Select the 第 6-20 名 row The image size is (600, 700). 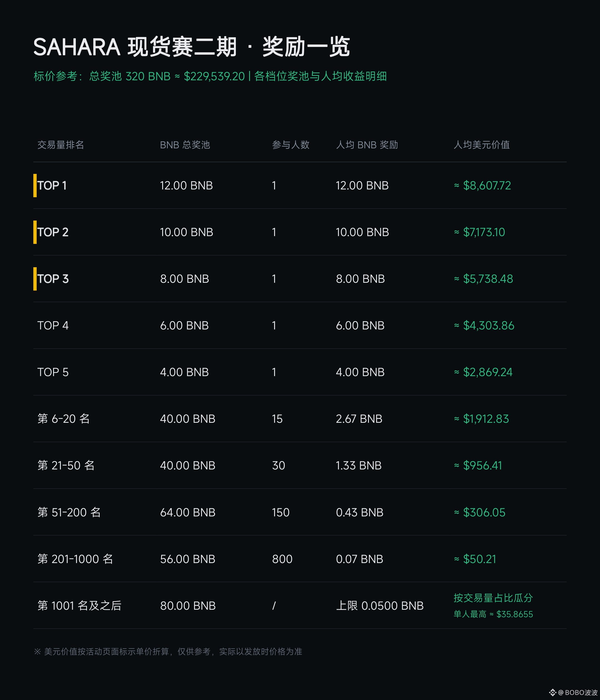300,419
